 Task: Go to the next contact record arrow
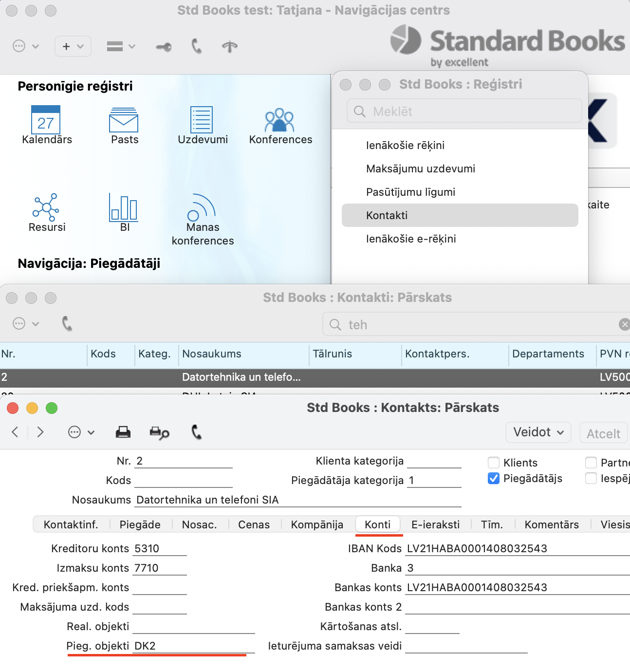point(40,432)
